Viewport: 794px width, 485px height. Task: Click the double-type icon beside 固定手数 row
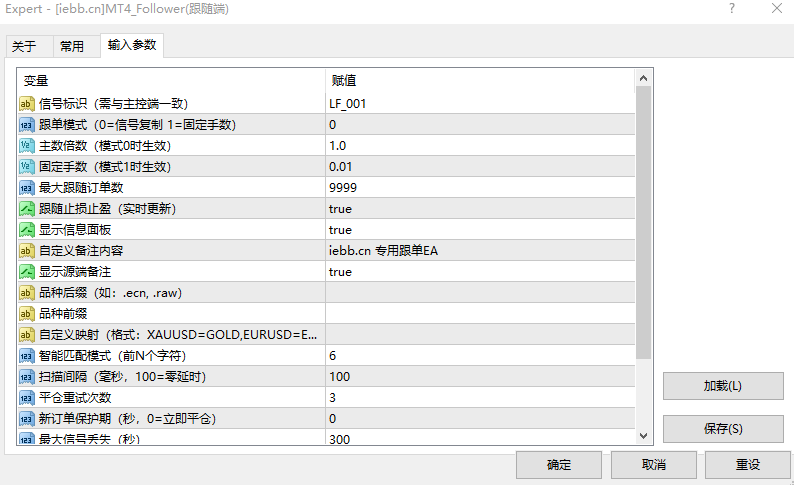26,167
